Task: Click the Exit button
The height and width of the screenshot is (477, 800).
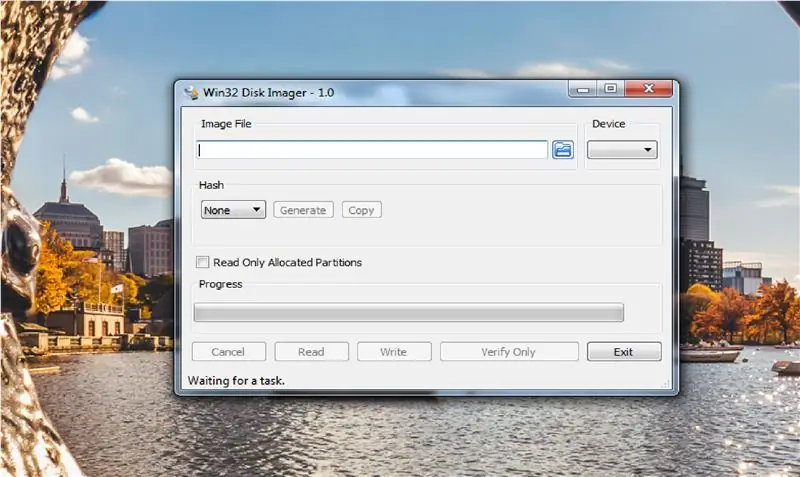Action: [x=623, y=352]
